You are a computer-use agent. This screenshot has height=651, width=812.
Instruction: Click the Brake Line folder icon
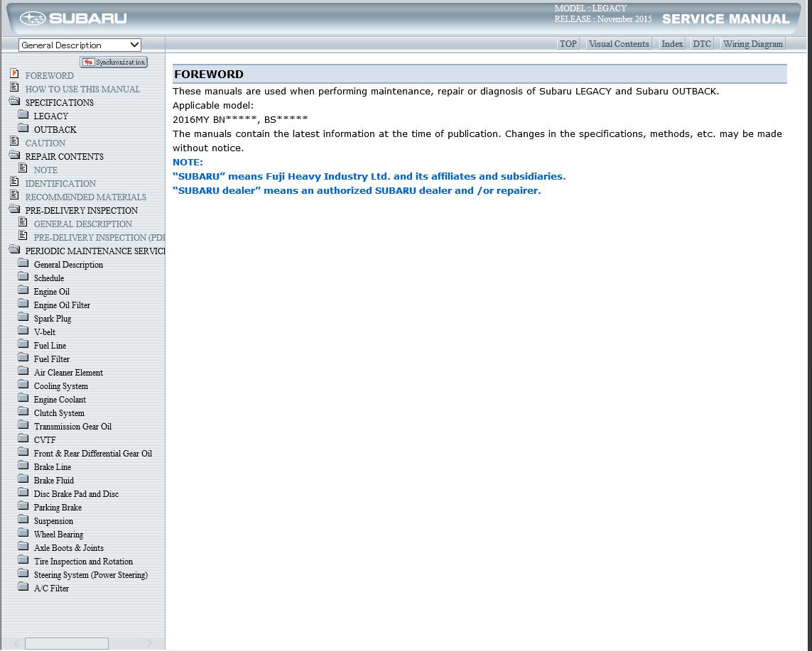coord(23,464)
